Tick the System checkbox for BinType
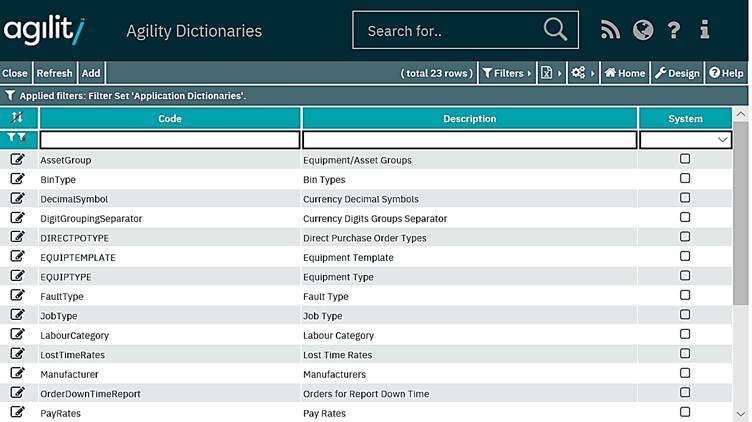This screenshot has height=422, width=752. [685, 178]
